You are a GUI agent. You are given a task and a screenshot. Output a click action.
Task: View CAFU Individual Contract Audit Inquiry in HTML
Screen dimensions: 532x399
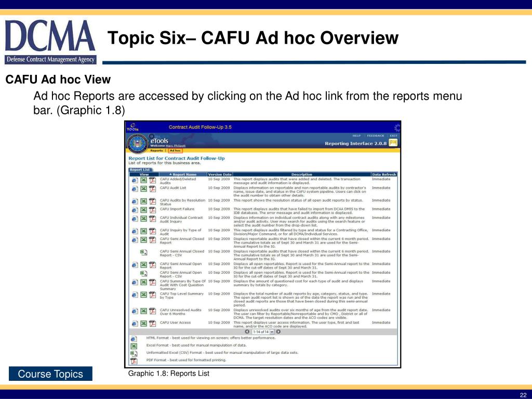pos(135,219)
